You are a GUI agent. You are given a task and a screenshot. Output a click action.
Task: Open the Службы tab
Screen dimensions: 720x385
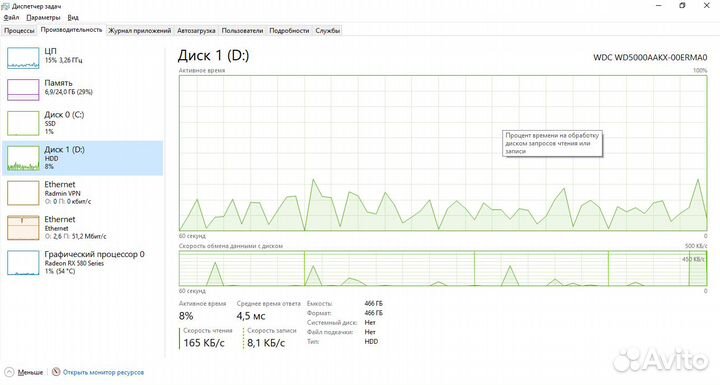327,30
